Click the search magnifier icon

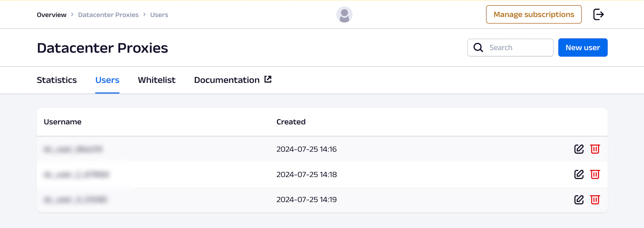pos(478,47)
